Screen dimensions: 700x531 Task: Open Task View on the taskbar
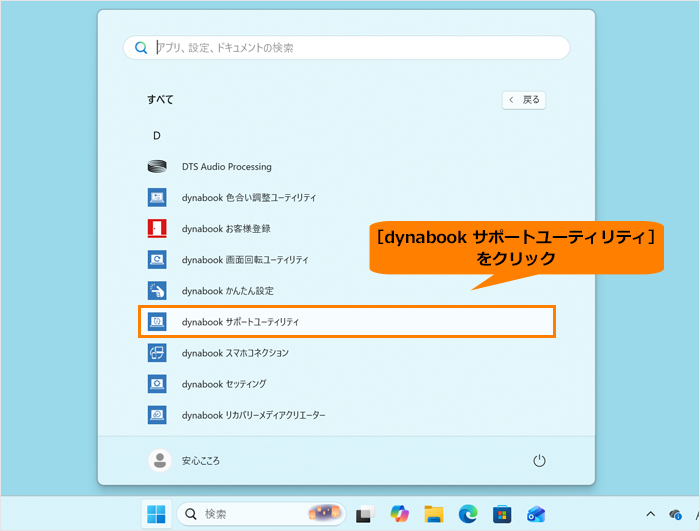[365, 514]
